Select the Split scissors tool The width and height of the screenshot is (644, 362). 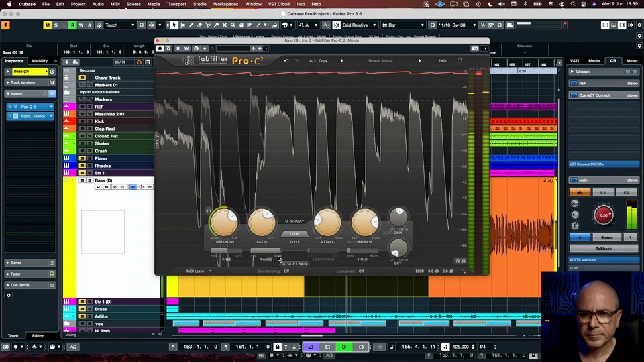208,25
